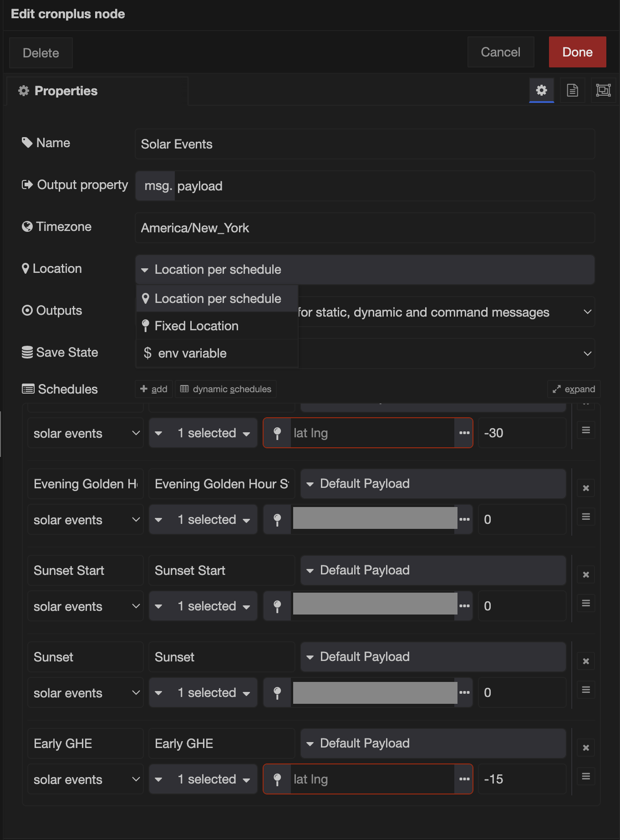This screenshot has width=620, height=840.
Task: Click the drag handle for the Sunset schedule
Action: [x=586, y=690]
